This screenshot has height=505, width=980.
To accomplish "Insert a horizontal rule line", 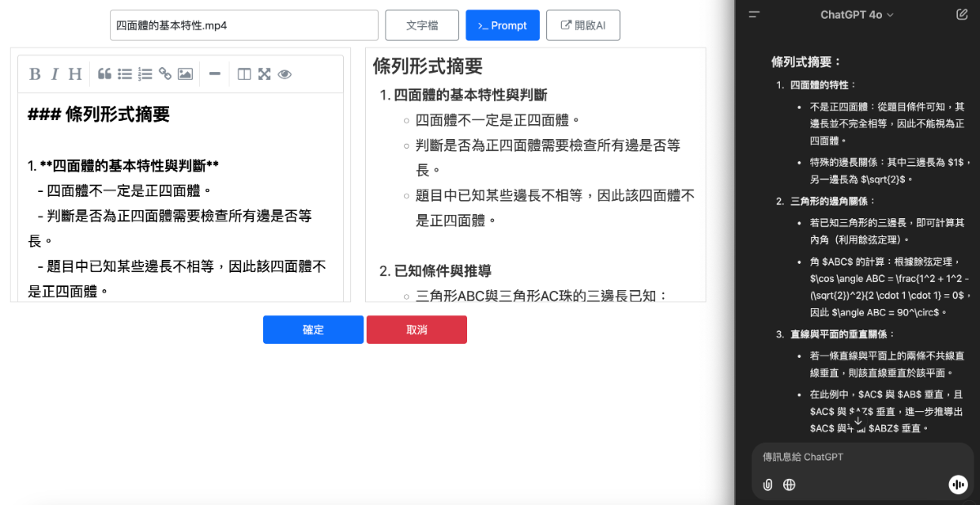I will click(215, 74).
